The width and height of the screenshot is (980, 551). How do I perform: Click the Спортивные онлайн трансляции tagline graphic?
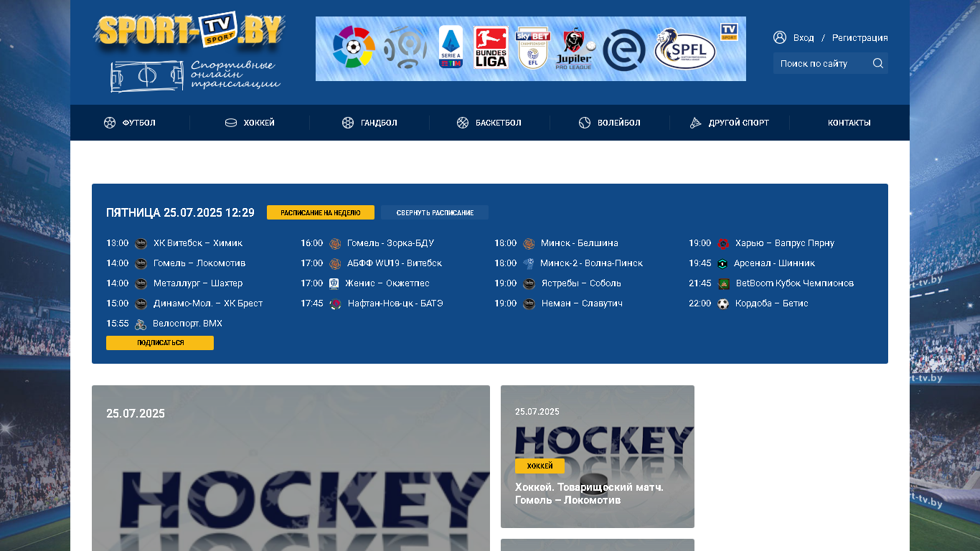195,76
